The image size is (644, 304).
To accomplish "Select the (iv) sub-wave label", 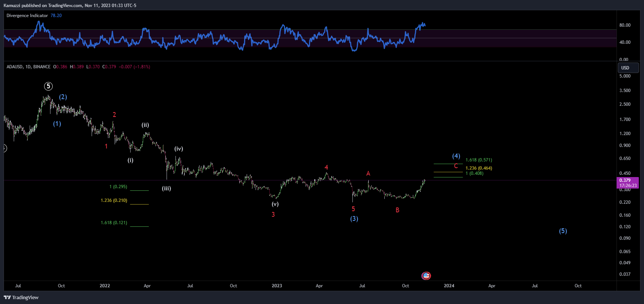I will tap(179, 149).
